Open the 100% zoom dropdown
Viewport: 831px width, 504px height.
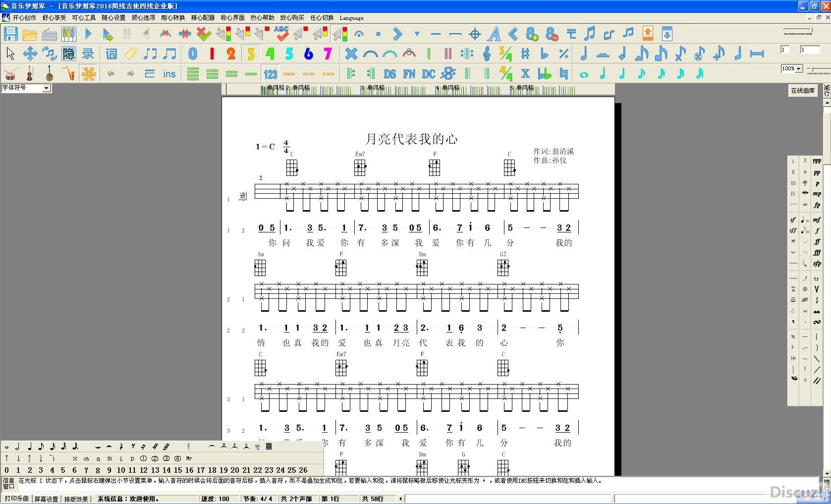799,69
